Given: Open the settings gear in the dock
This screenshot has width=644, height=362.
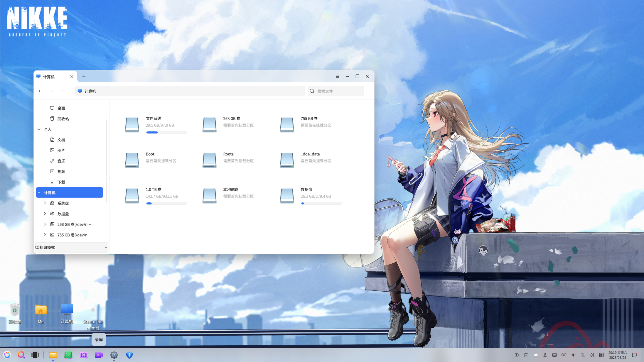Looking at the screenshot, I should click(114, 355).
